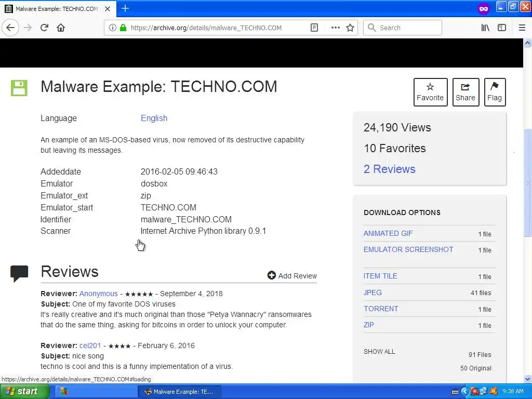The image size is (532, 399).
Task: Click the taskbar Malware Example window button
Action: click(180, 392)
